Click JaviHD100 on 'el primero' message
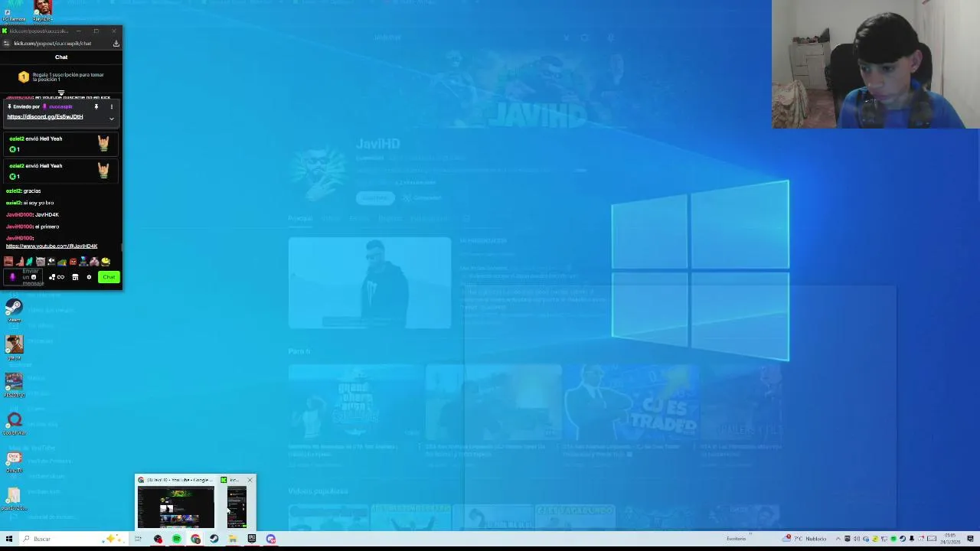 19,227
